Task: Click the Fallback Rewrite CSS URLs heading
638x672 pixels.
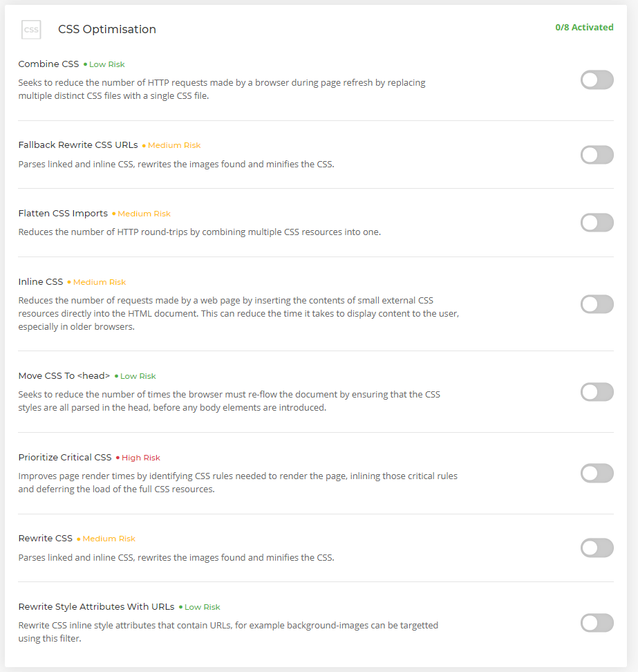Action: coord(78,145)
